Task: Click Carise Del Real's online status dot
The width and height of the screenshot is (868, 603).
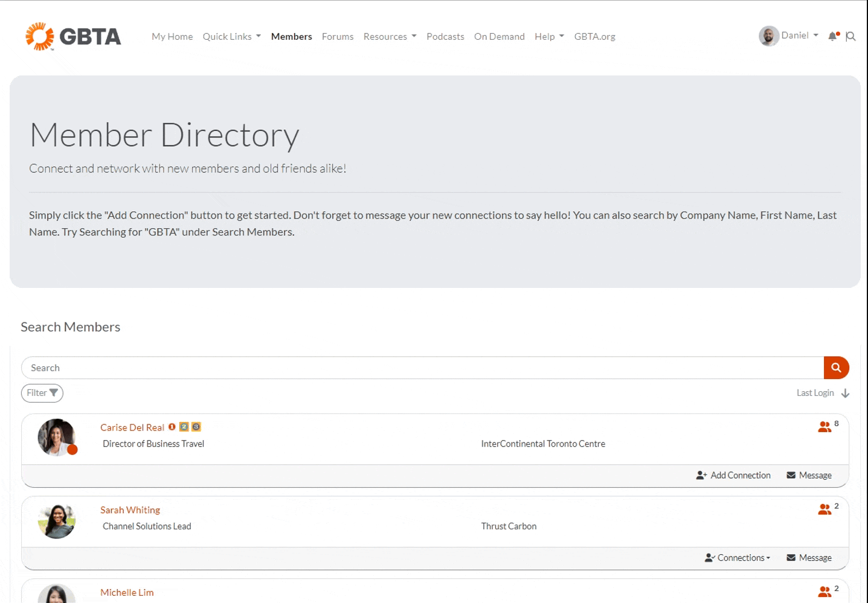Action: coord(72,449)
